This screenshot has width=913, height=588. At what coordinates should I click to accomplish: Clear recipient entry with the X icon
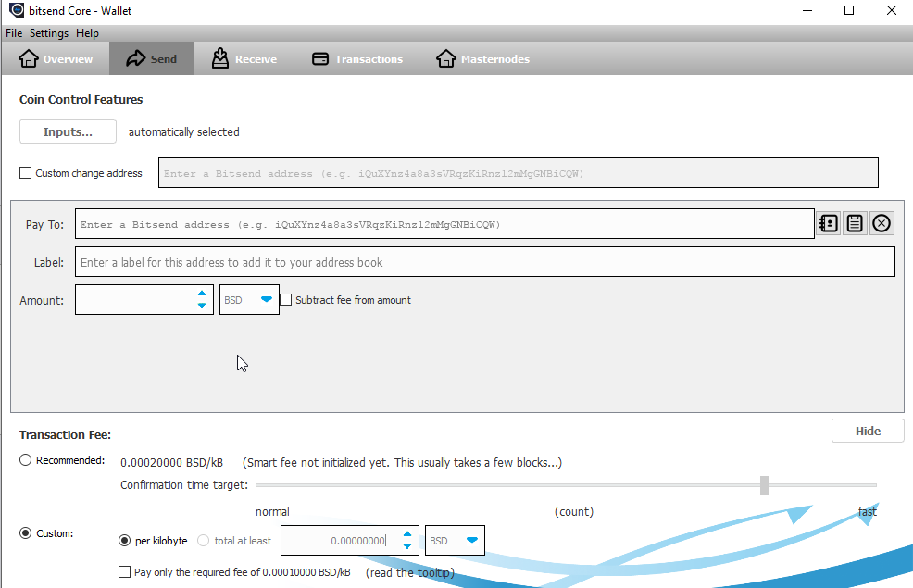tap(882, 223)
